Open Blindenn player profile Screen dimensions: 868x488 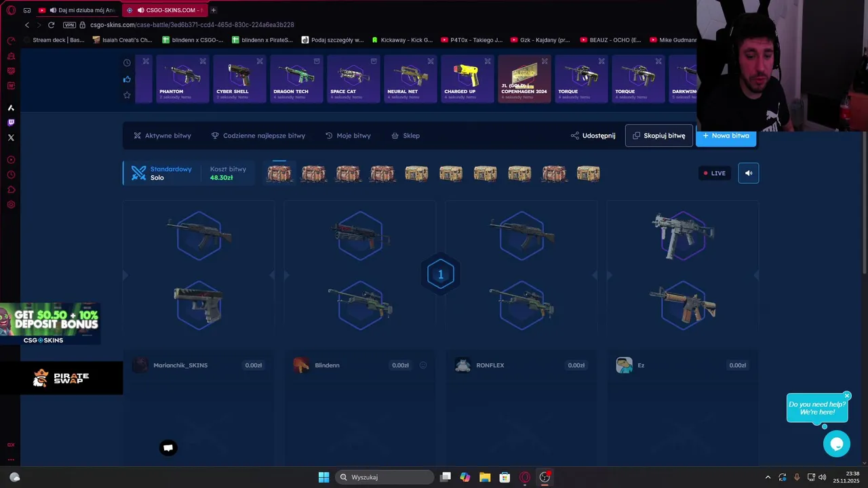pos(317,365)
